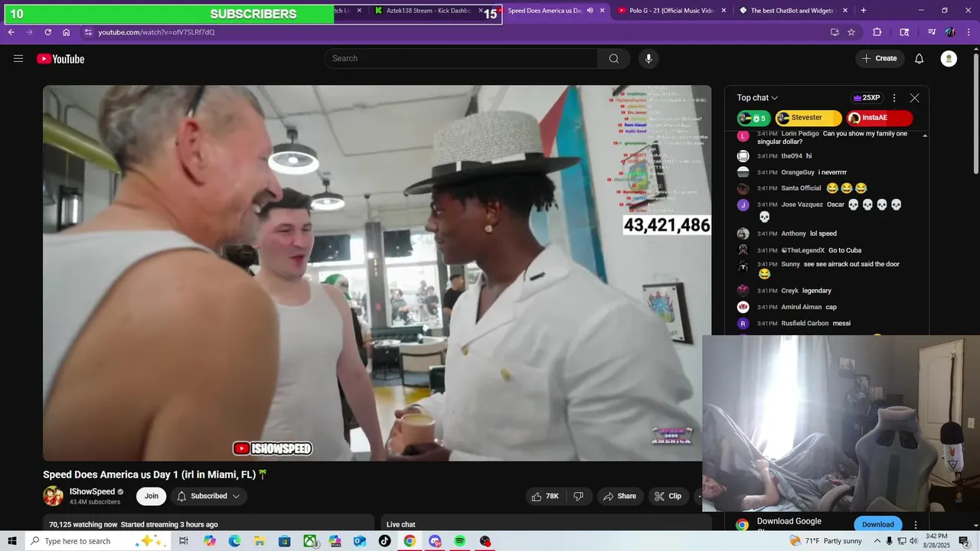Screen dimensions: 980x551
Task: Dislike the video with thumbs down
Action: 579,496
